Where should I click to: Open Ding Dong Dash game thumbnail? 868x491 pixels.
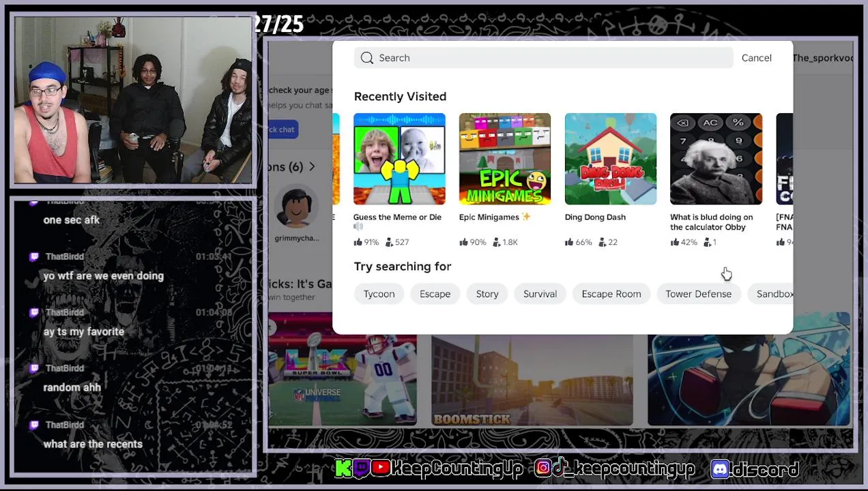pyautogui.click(x=611, y=159)
